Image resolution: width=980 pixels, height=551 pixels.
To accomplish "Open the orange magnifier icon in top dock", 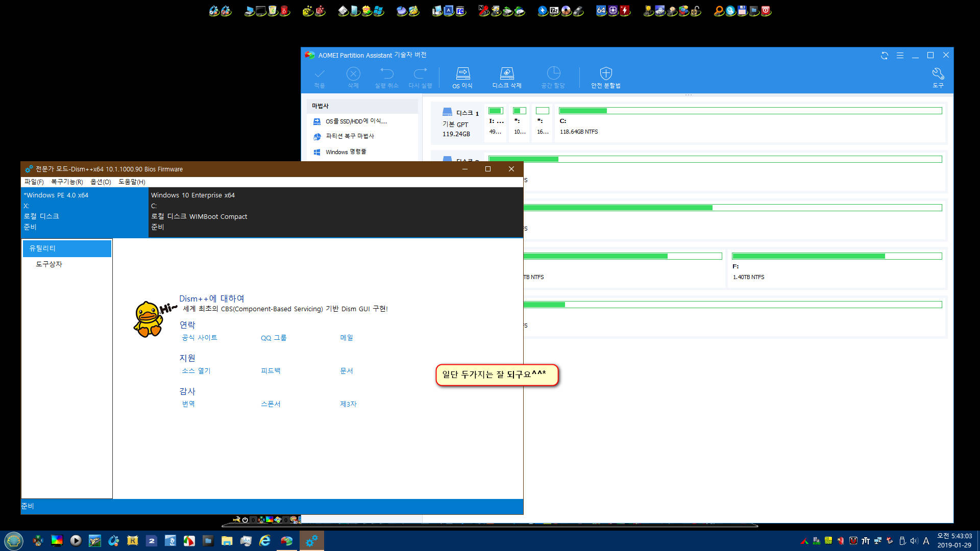I will coord(719,11).
